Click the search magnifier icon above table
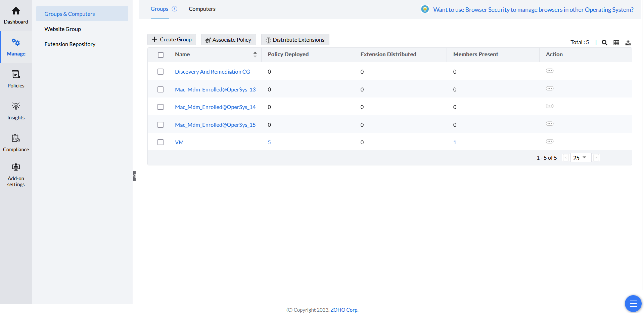This screenshot has height=313, width=644. 604,43
